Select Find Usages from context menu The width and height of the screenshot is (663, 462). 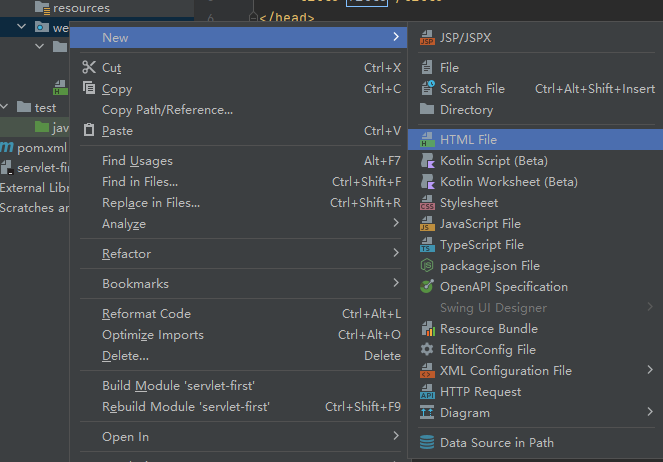137,161
